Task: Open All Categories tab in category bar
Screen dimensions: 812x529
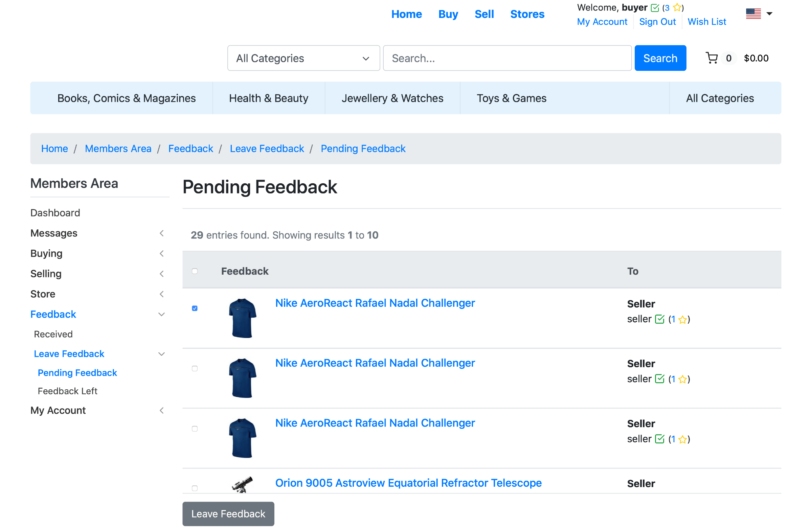Action: click(x=720, y=98)
